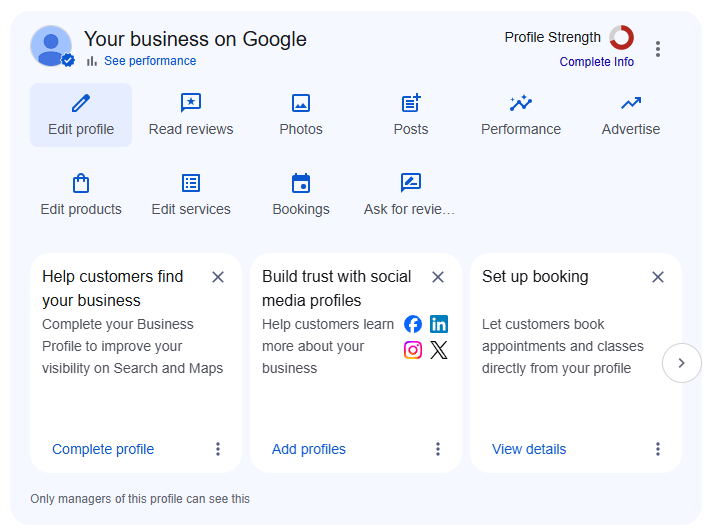Open the Posts add-note icon

[x=411, y=103]
